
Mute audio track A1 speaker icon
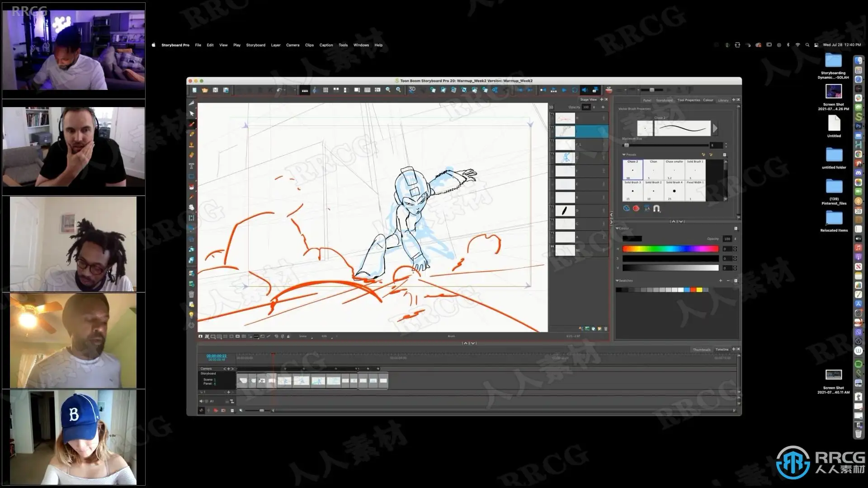[x=202, y=401]
